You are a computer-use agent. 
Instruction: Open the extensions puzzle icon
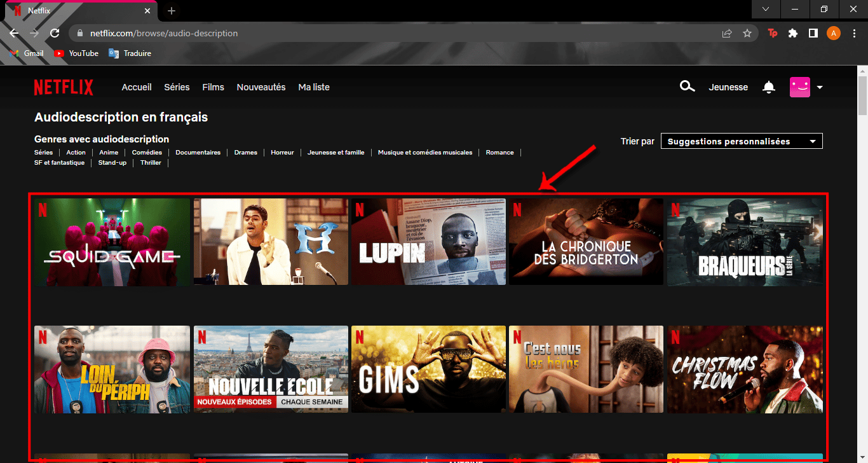tap(793, 33)
